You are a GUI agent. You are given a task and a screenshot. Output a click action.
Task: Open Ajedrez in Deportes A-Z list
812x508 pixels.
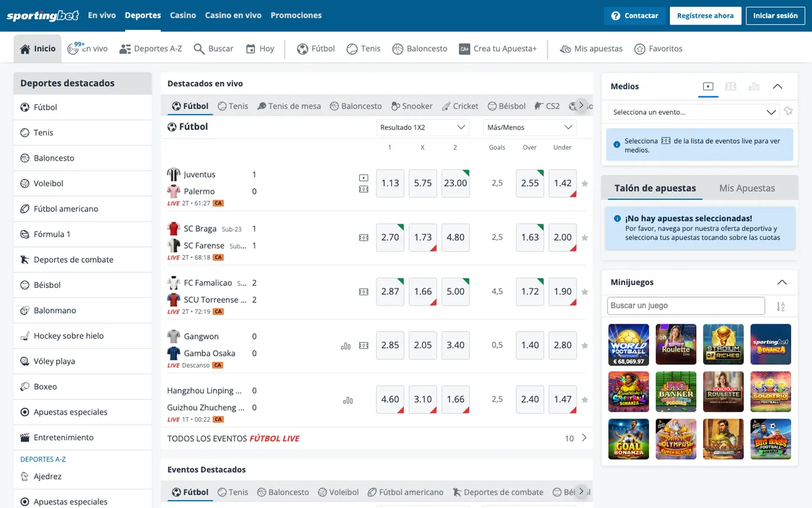click(83, 477)
